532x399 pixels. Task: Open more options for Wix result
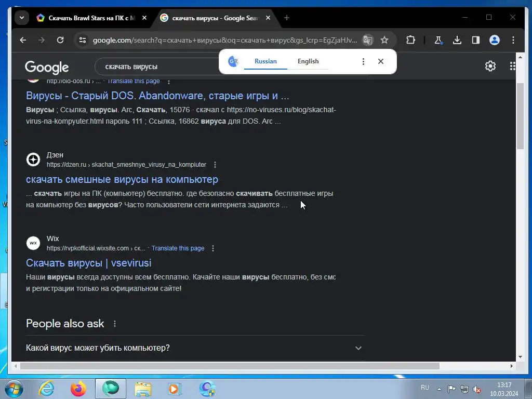click(212, 248)
